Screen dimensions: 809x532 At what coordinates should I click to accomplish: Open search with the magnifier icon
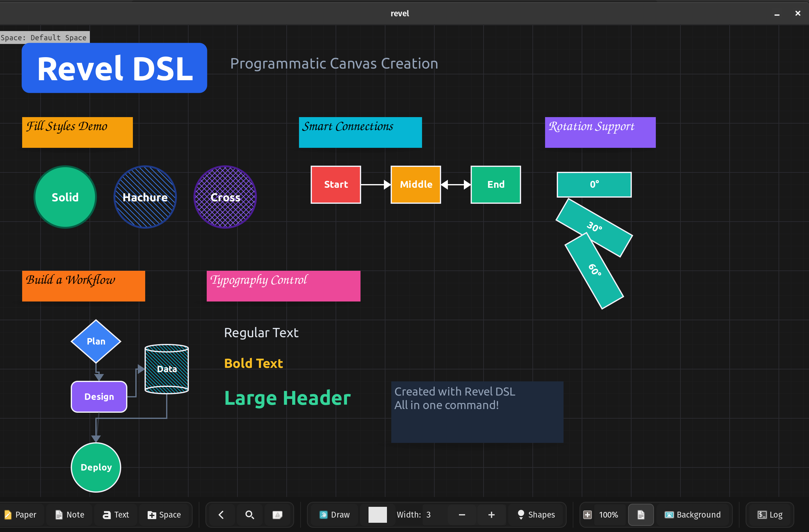[249, 515]
